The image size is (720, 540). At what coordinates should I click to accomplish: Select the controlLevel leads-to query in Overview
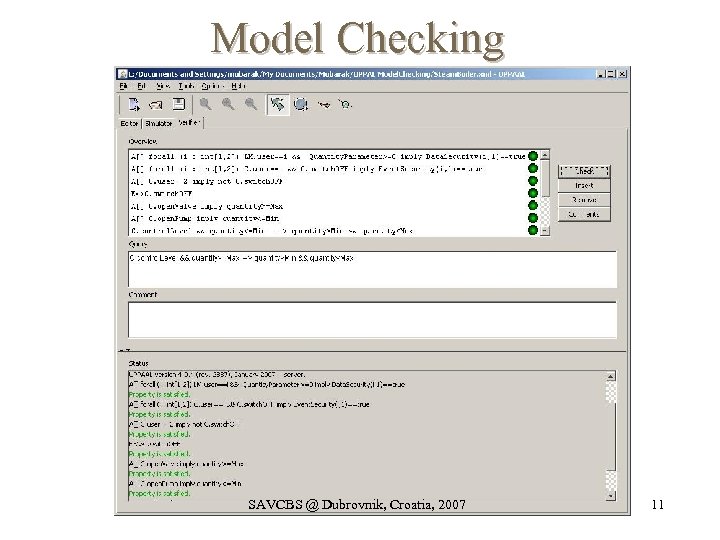[x=327, y=231]
